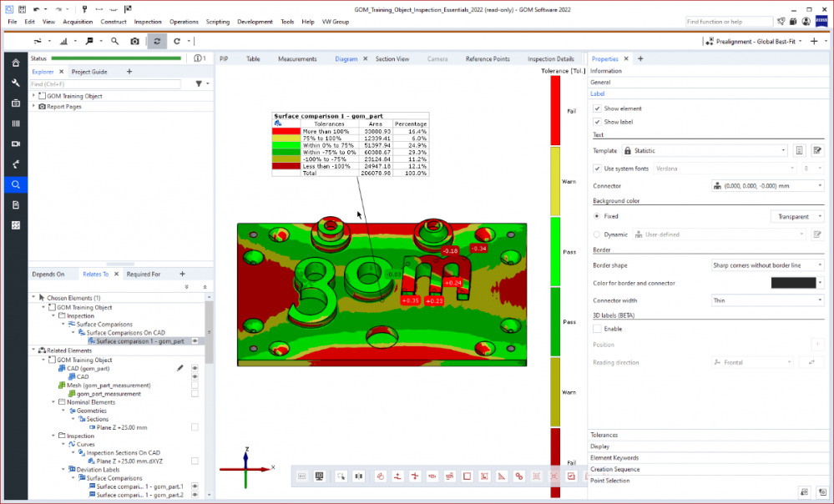Click the Find (Ctrl+F) search field
The width and height of the screenshot is (834, 504).
tap(105, 84)
